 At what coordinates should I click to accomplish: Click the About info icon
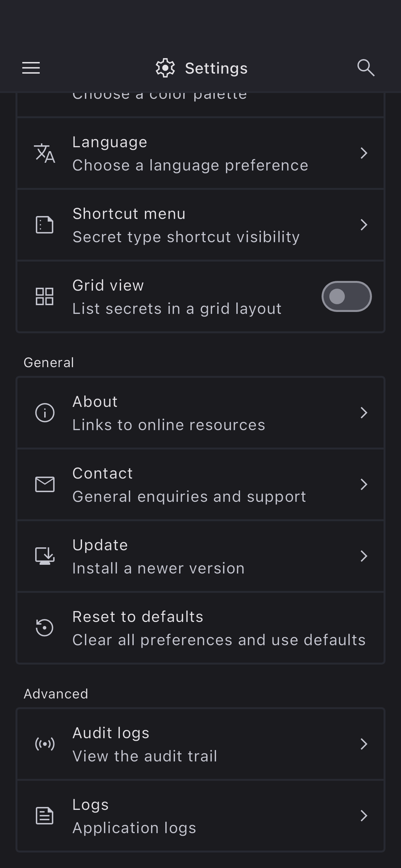click(45, 413)
